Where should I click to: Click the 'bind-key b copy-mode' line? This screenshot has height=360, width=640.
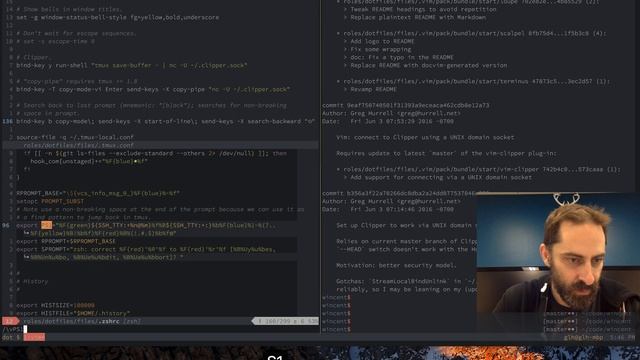pos(166,121)
